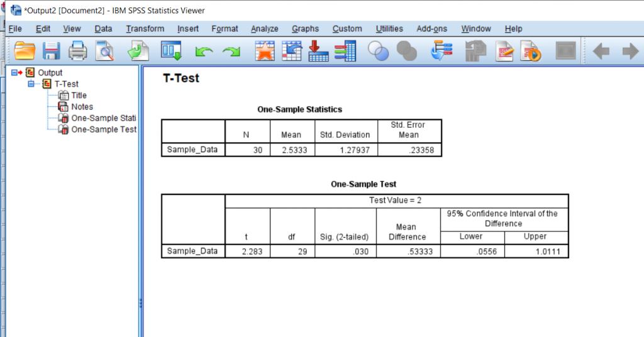Select One-Sample Stati outline item

point(104,118)
